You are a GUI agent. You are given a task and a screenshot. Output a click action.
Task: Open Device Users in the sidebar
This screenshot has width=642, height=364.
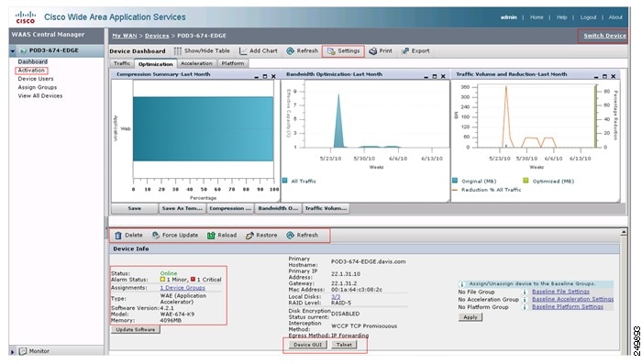pyautogui.click(x=36, y=79)
